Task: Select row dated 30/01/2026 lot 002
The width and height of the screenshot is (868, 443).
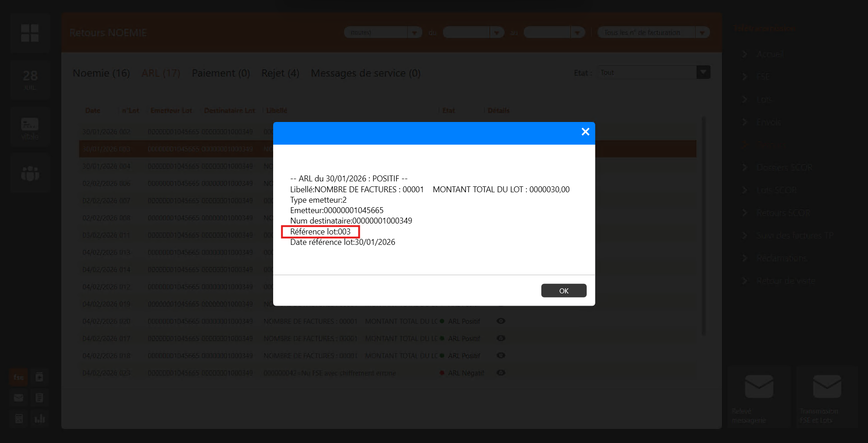Action: [388, 131]
